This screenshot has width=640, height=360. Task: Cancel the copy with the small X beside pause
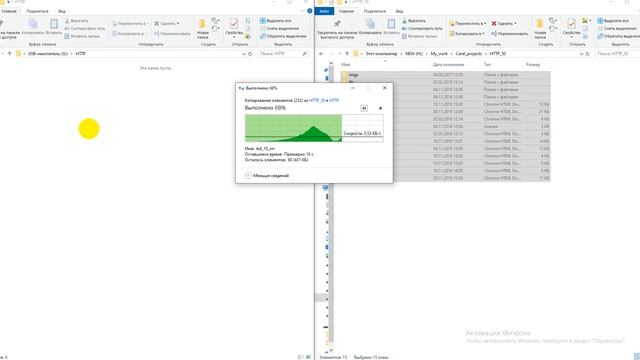click(x=380, y=108)
